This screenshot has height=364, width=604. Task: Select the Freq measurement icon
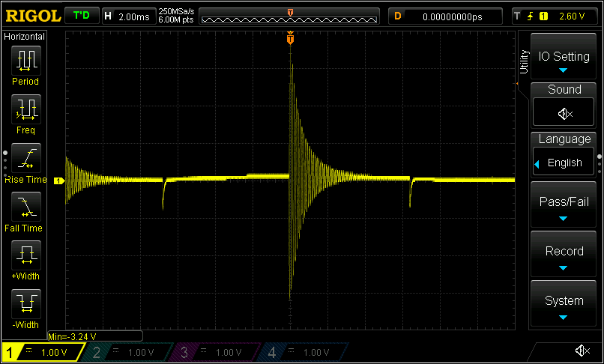[x=25, y=109]
